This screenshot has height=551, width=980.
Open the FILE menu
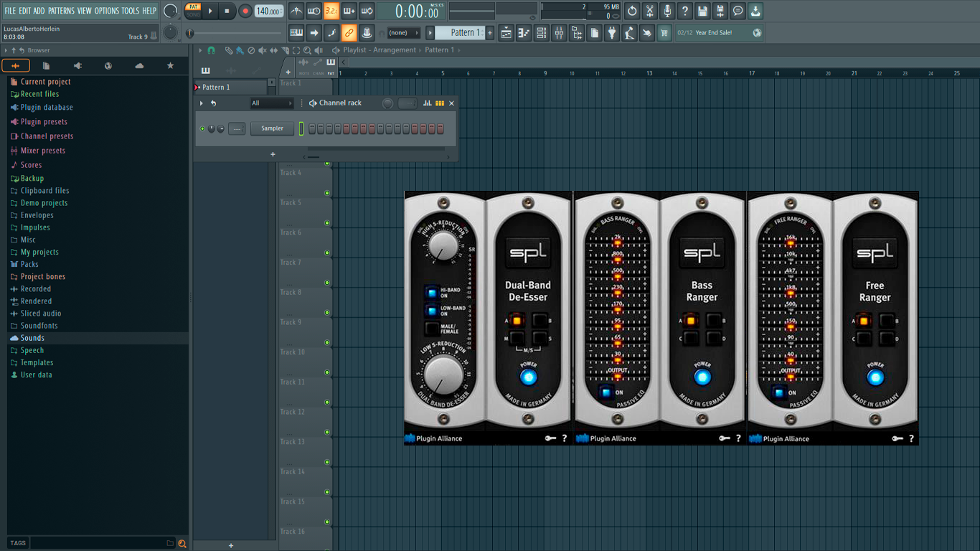point(10,11)
